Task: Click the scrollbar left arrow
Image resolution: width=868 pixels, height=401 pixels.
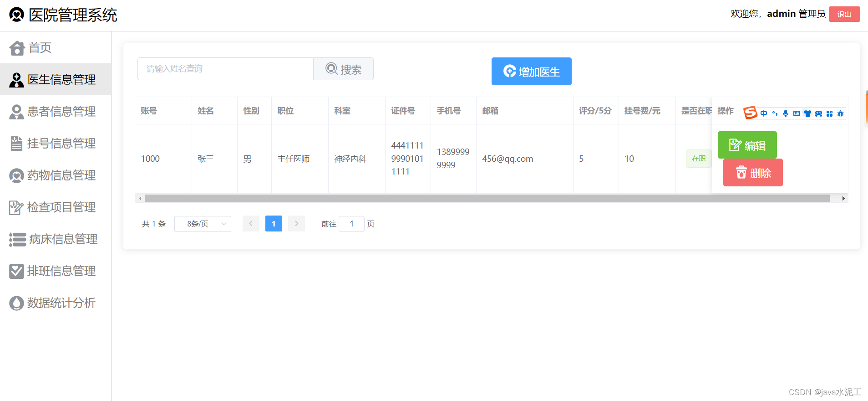Action: (140, 199)
